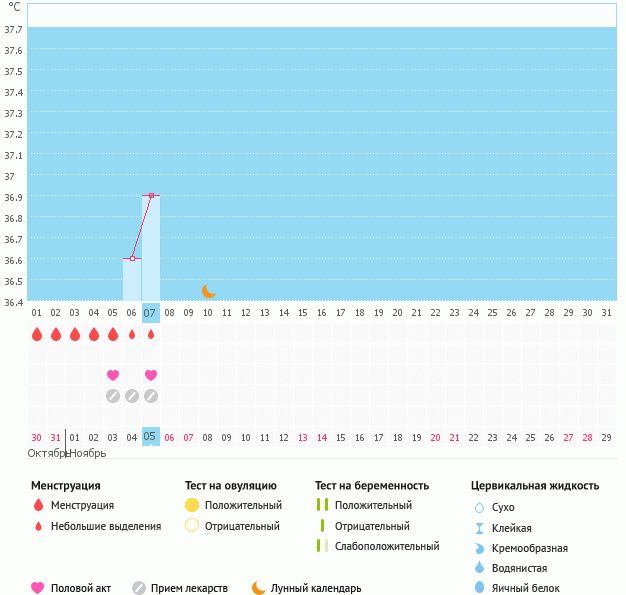Click the empty circle for Отрицательный ovulation test
The height and width of the screenshot is (595, 626).
[192, 526]
